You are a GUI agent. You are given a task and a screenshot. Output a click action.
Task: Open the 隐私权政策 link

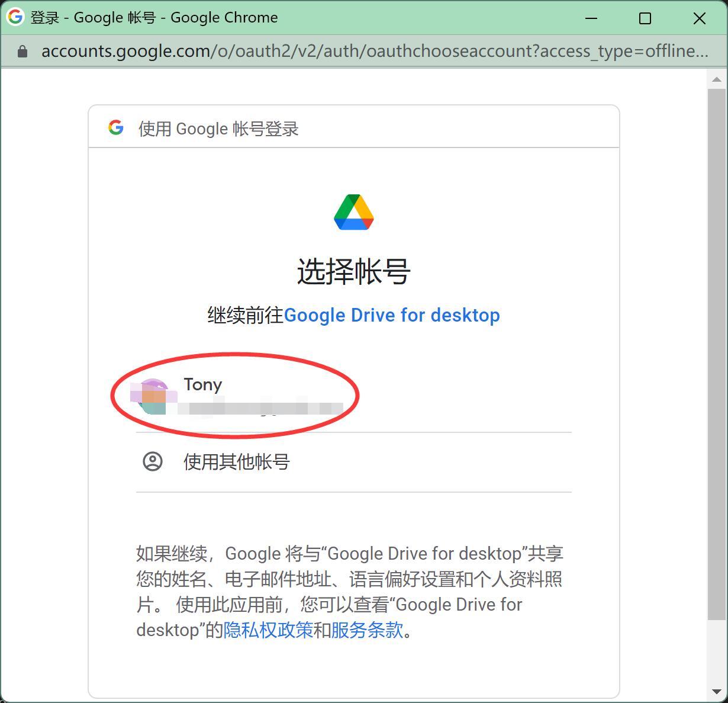(268, 630)
